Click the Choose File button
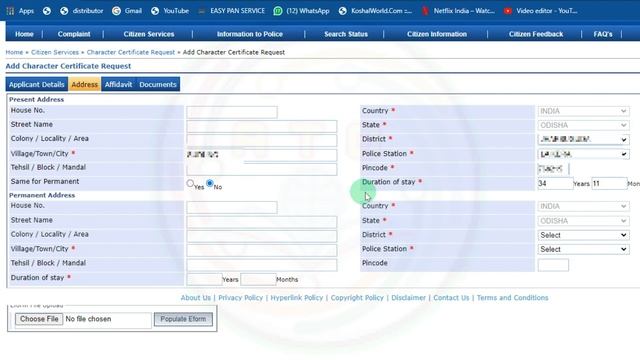The image size is (640, 360). tap(39, 319)
